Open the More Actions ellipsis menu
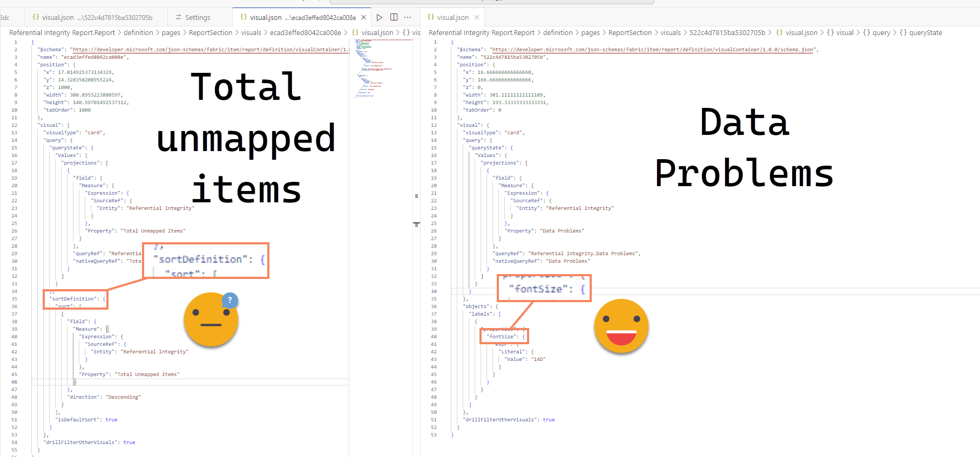980x457 pixels. pyautogui.click(x=408, y=17)
